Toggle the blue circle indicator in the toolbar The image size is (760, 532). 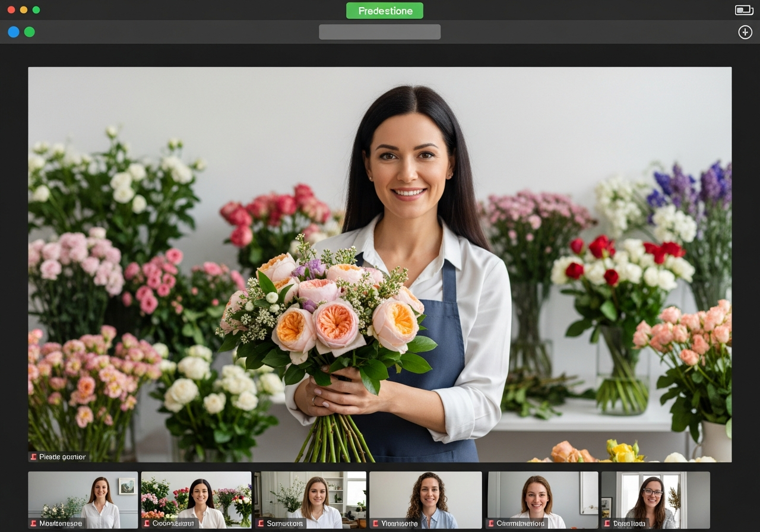13,32
